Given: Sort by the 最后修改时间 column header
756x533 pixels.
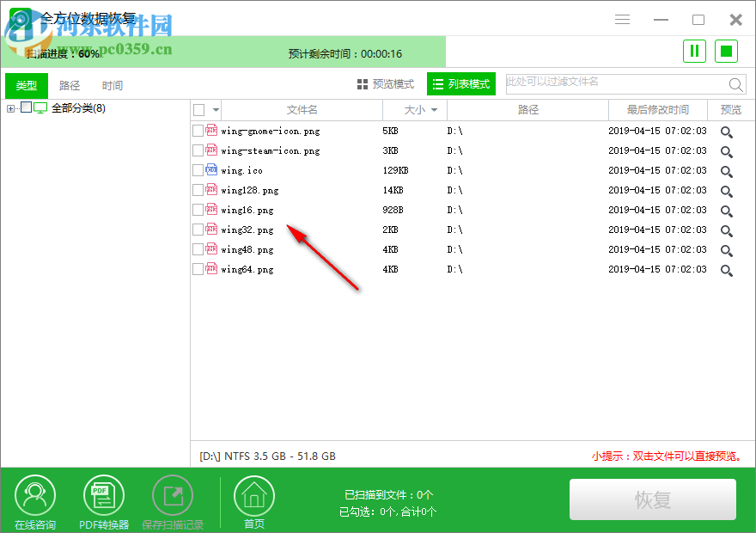Looking at the screenshot, I should [x=658, y=110].
